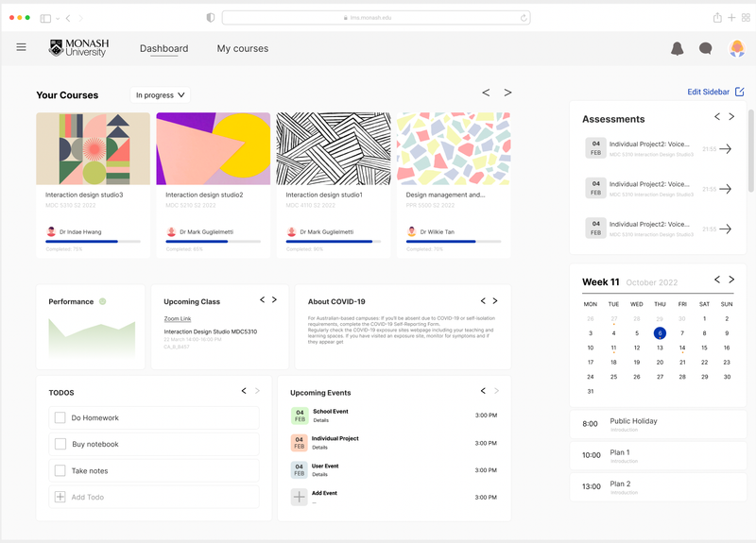Open the hamburger menu
Viewport: 756px width, 543px height.
pos(21,47)
